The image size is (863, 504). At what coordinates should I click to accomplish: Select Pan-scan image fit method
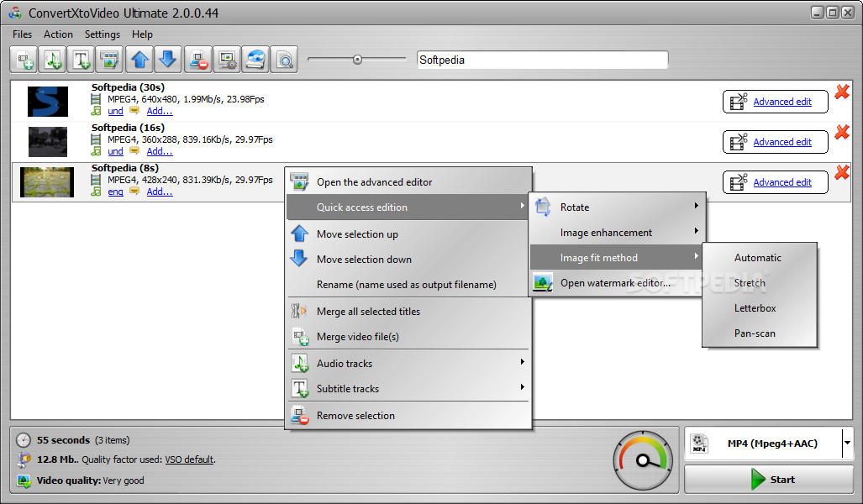click(x=759, y=333)
